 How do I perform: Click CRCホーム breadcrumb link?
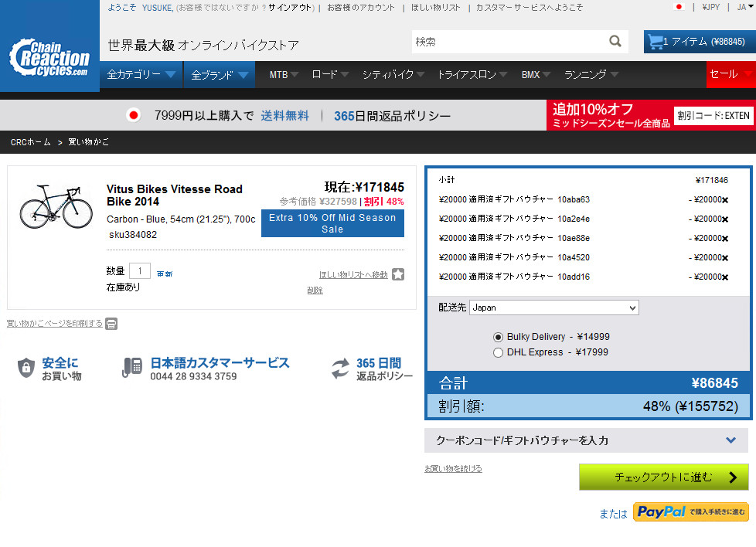point(30,142)
